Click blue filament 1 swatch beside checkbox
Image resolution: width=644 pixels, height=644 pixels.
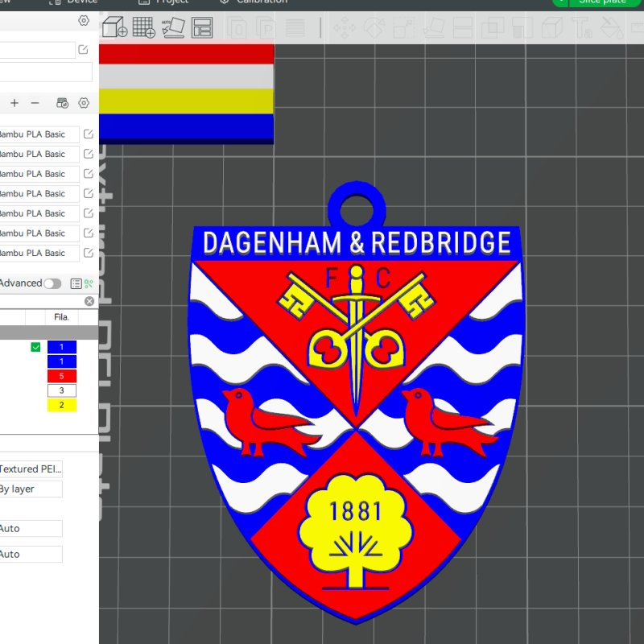pos(62,347)
